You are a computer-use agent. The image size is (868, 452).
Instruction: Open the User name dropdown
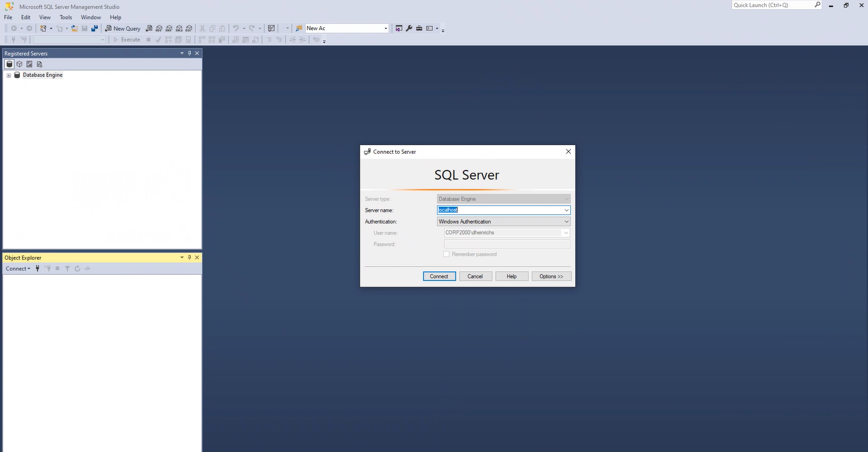click(566, 233)
